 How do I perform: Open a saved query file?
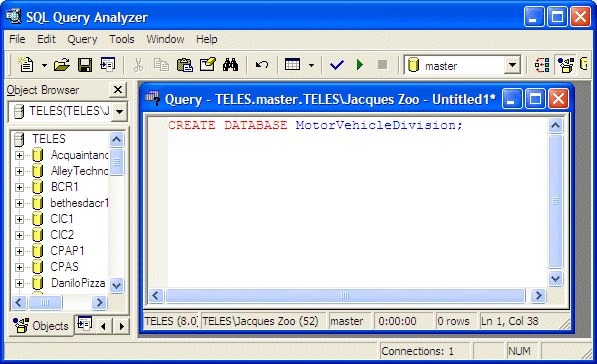[62, 65]
